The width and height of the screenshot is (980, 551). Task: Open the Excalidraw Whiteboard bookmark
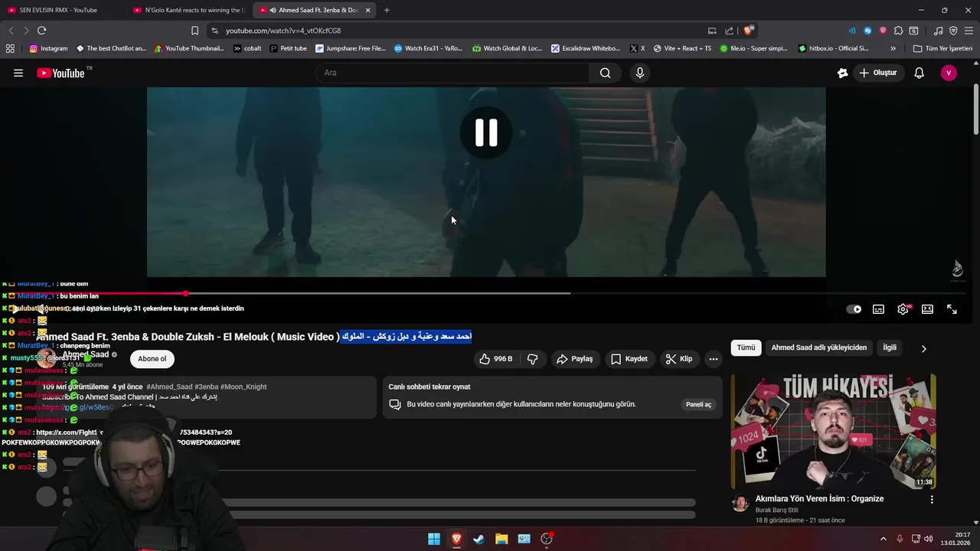coord(585,48)
